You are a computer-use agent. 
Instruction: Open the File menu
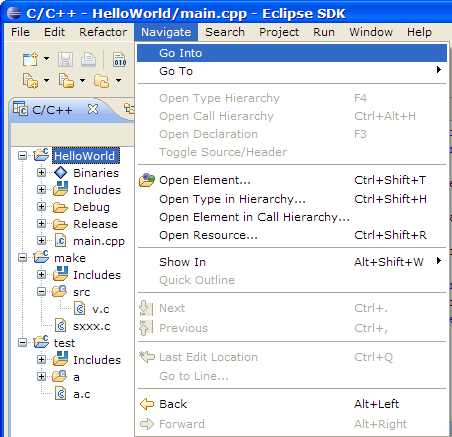[20, 32]
